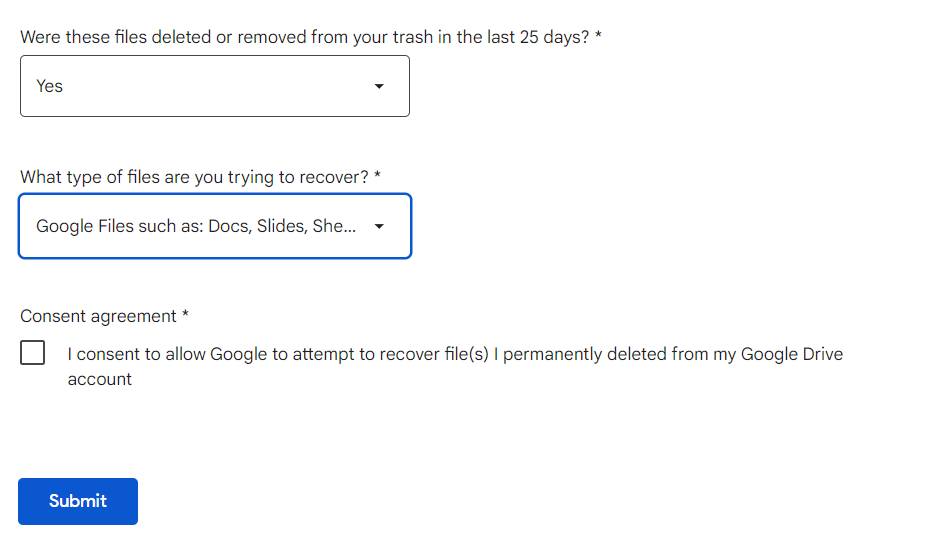Tick the consent agreement checkbox
This screenshot has height=545, width=952.
(x=33, y=353)
